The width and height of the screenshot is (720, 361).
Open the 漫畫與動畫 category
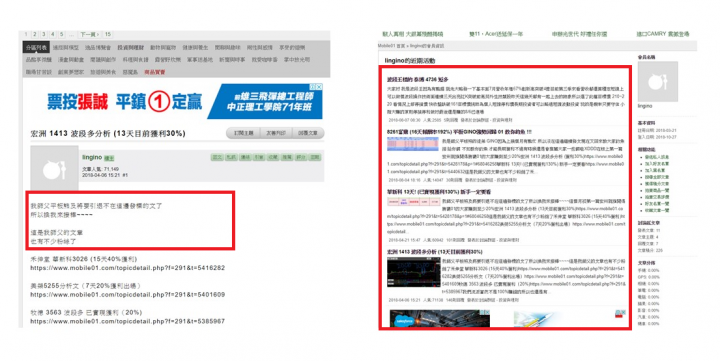point(71,60)
